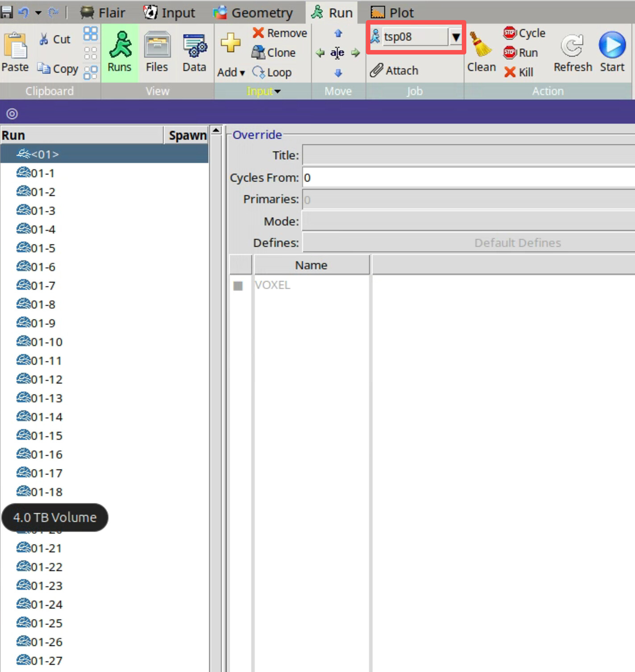Click the Kill job icon

coord(510,72)
